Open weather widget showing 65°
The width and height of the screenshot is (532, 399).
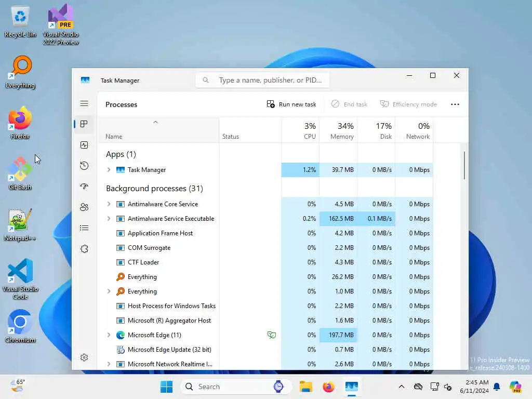[x=18, y=386]
